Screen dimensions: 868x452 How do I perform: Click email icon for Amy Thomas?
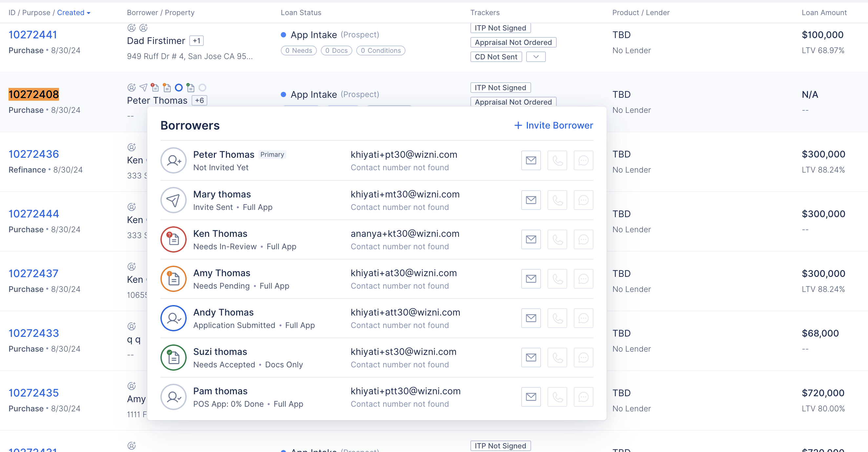click(531, 279)
